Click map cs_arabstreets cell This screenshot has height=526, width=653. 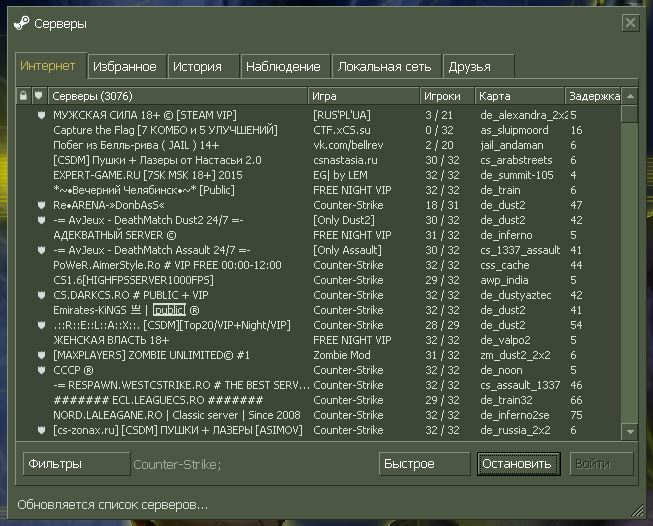coord(516,160)
